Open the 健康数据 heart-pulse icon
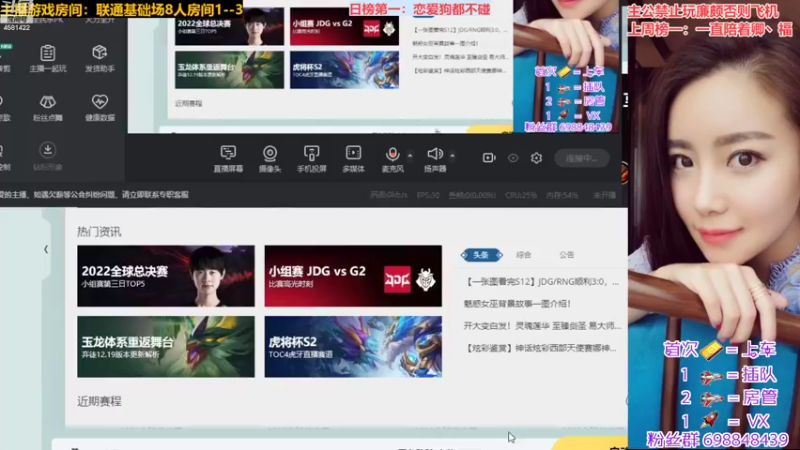The image size is (800, 450). click(99, 108)
